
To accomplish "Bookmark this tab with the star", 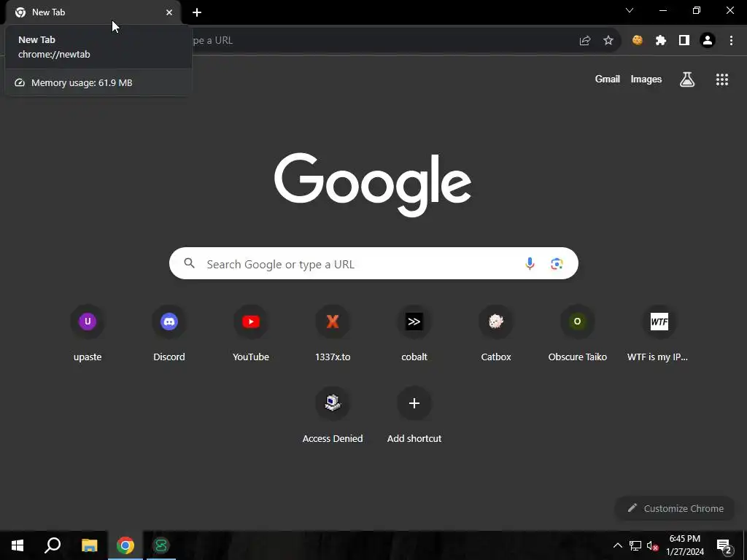I will (x=608, y=41).
